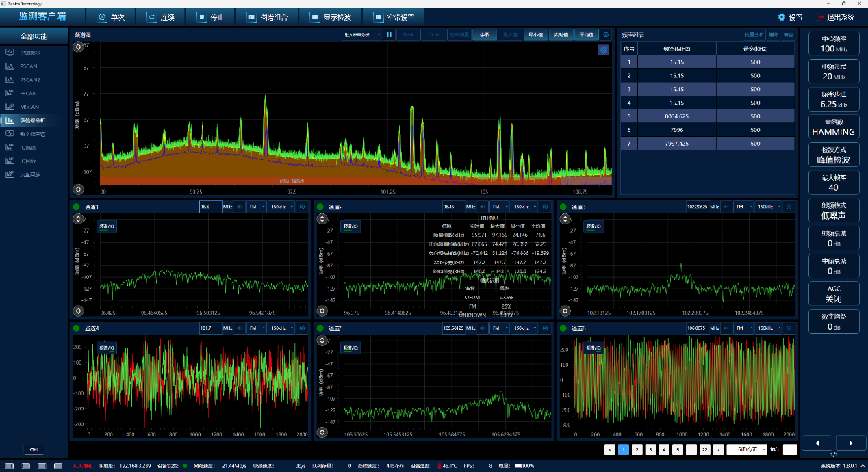Toggle the 最大值 maximum trace button
The image size is (868, 472).
point(511,34)
